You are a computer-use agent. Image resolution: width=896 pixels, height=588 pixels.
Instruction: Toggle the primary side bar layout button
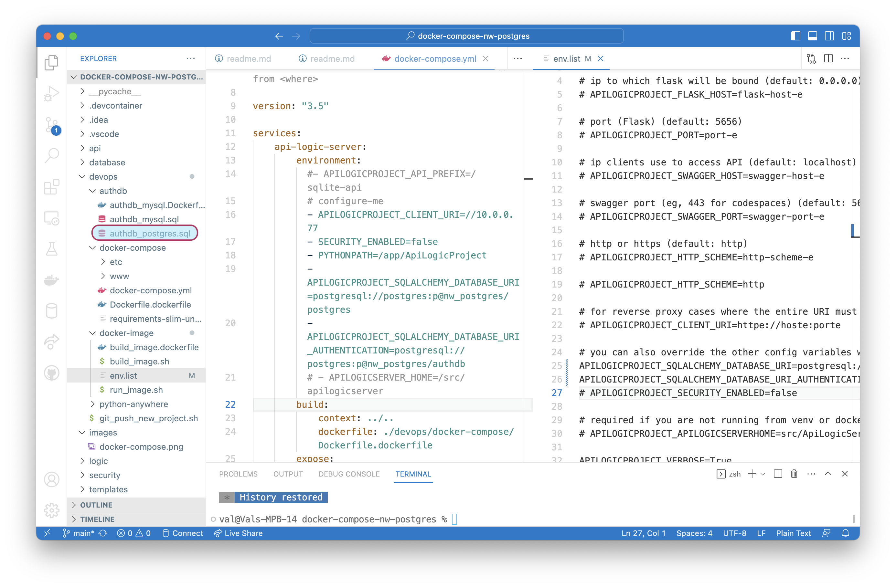(x=795, y=36)
